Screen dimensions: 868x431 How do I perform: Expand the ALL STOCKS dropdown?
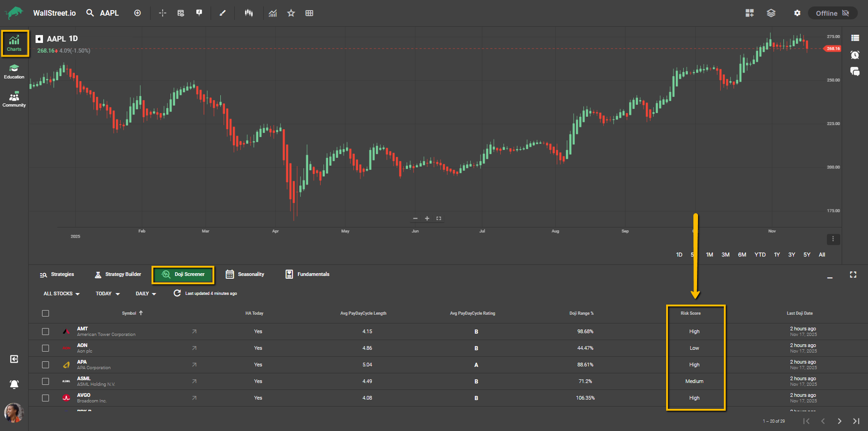tap(61, 293)
